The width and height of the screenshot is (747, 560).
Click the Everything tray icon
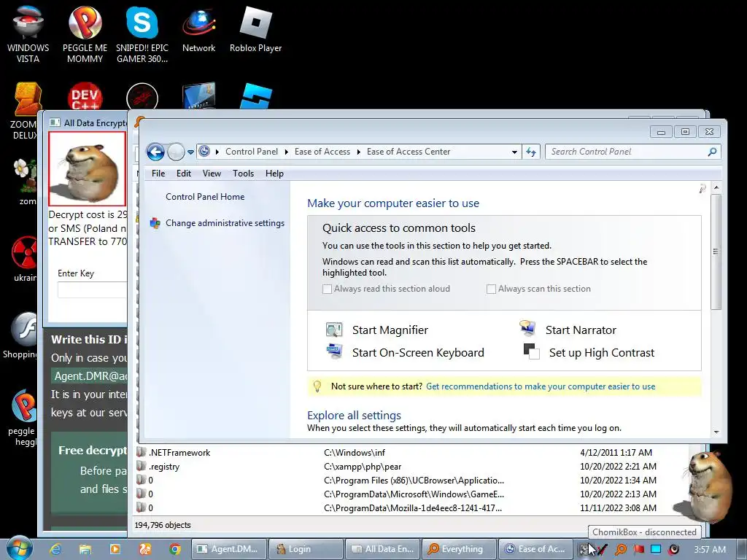(621, 550)
